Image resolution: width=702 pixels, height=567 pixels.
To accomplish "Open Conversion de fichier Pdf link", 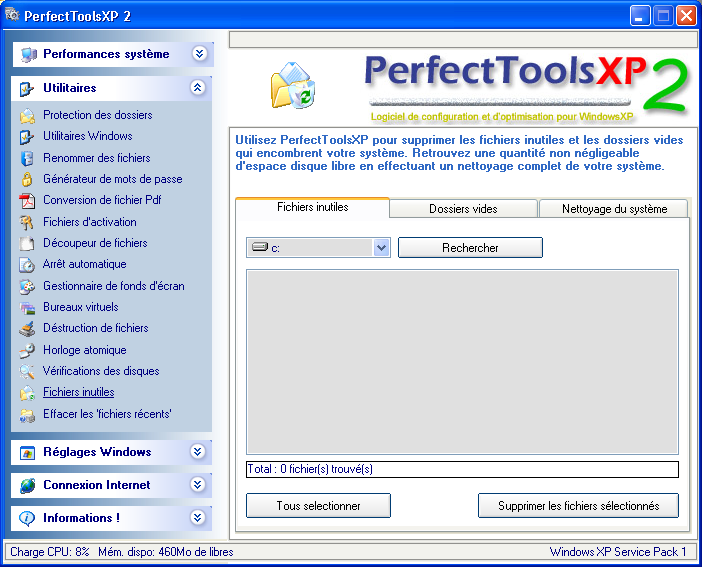I will click(102, 200).
